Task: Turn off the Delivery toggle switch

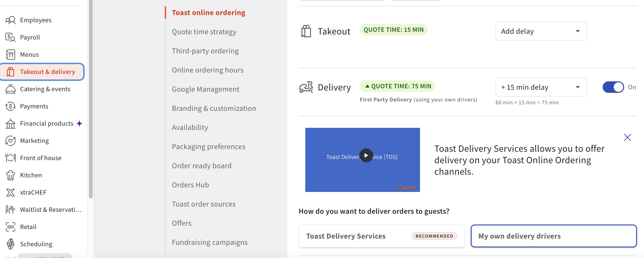Action: tap(613, 87)
